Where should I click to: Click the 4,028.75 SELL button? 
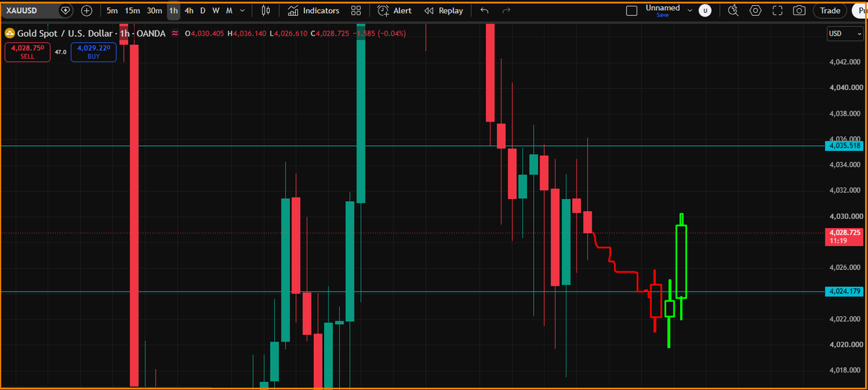(x=27, y=51)
